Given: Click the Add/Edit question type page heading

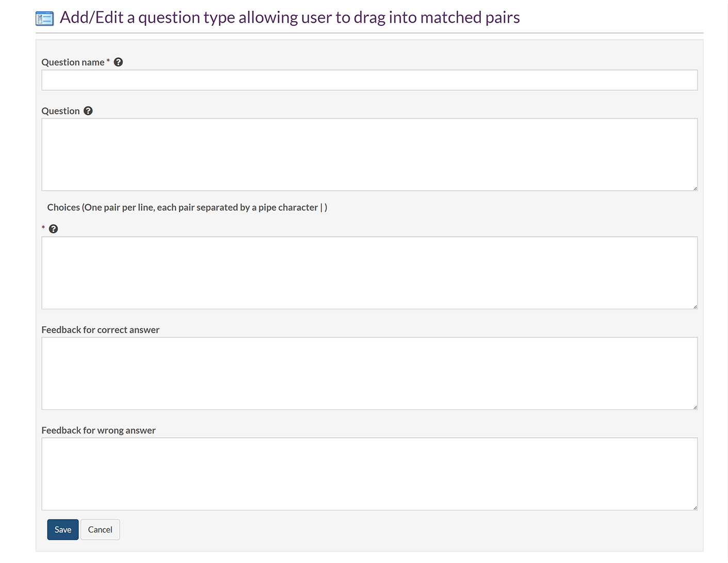Looking at the screenshot, I should point(289,18).
